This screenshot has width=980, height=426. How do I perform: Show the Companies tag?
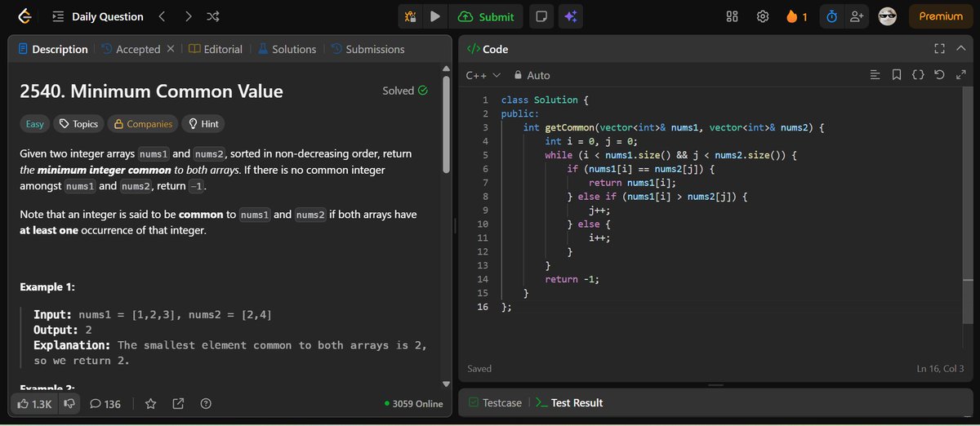(x=143, y=124)
